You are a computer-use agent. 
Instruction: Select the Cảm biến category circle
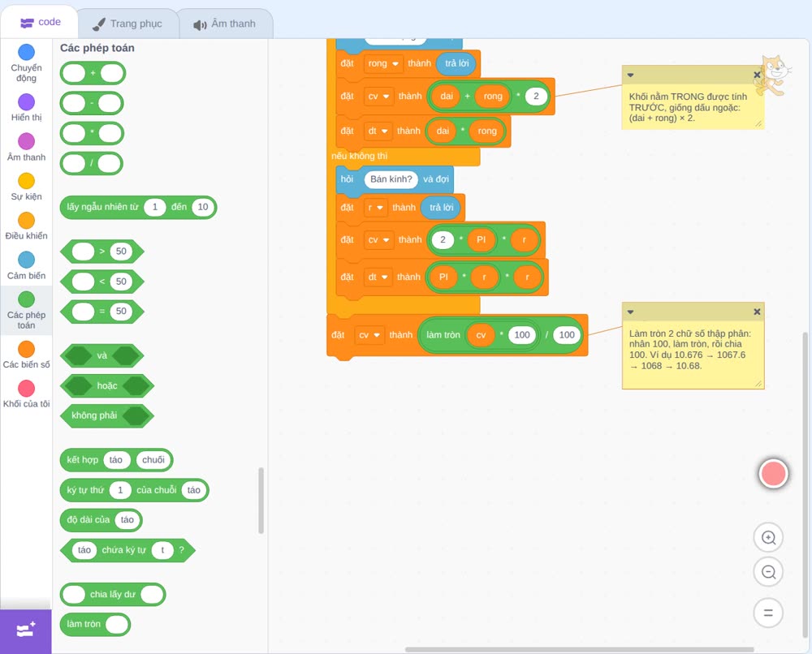pos(27,260)
